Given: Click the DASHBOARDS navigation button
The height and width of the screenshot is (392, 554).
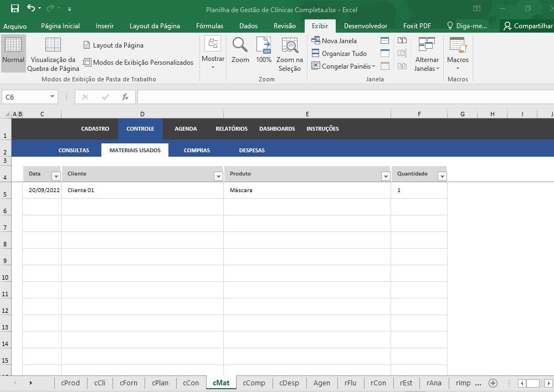Looking at the screenshot, I should (277, 128).
